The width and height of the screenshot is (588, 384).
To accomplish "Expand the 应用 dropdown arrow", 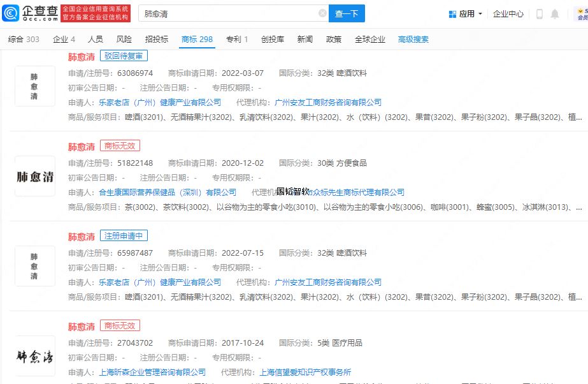I will click(480, 14).
